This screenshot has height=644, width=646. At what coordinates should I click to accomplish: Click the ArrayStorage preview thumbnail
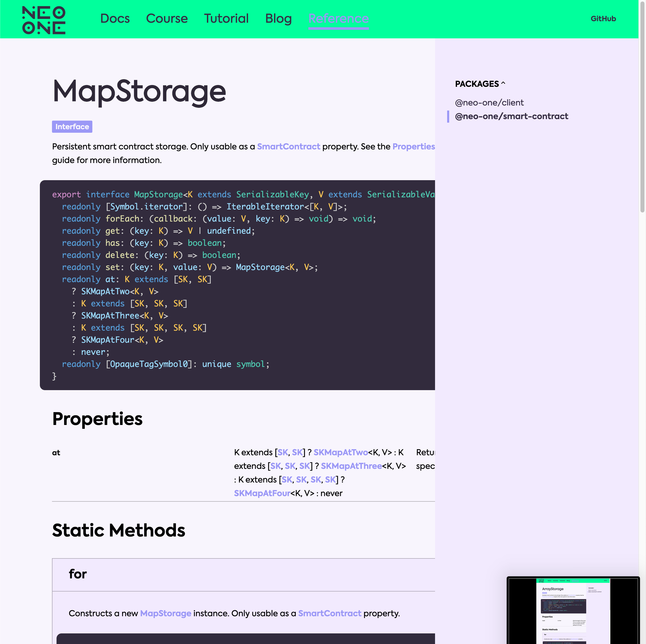click(573, 610)
